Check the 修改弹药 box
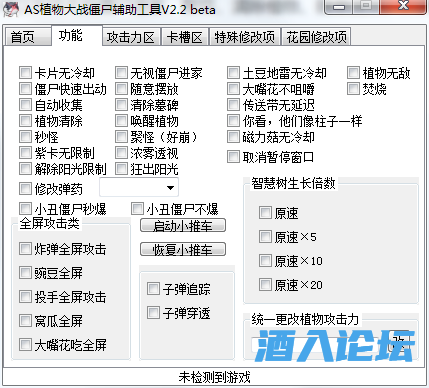This screenshot has width=429, height=388. click(x=25, y=189)
